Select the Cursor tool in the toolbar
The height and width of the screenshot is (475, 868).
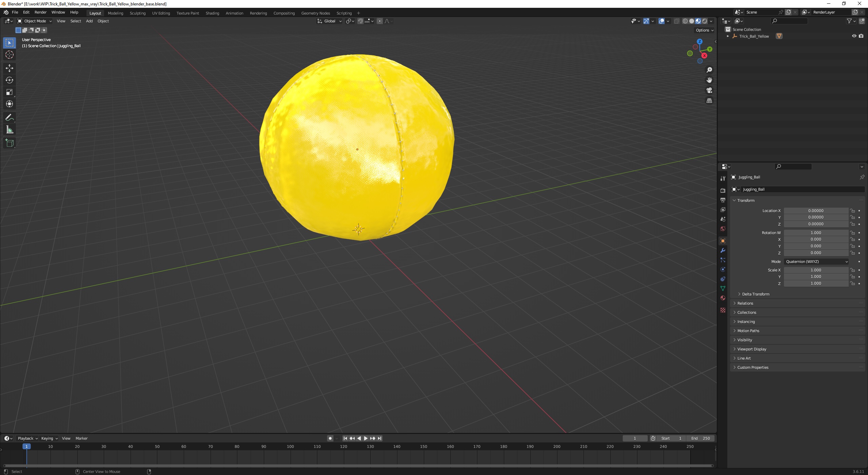9,55
